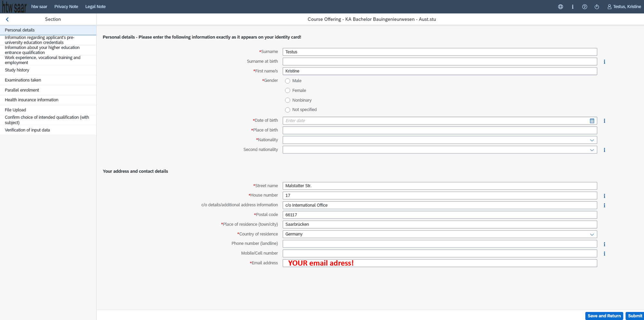Click the back arrow in Section panel
644x320 pixels.
tap(7, 19)
